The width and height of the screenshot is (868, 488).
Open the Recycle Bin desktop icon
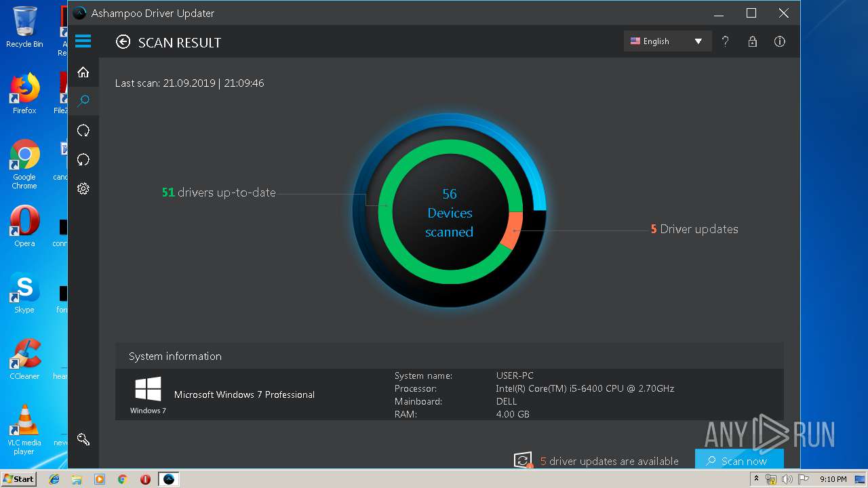click(24, 27)
